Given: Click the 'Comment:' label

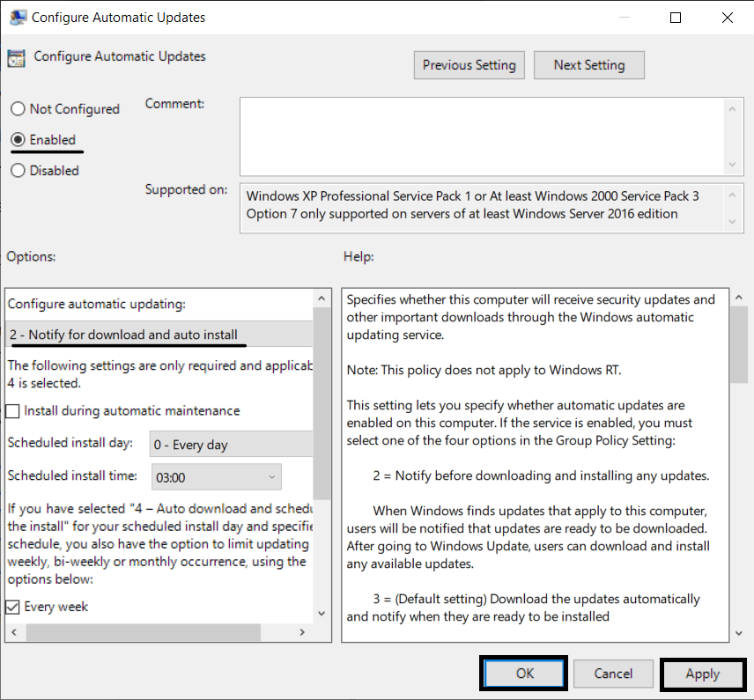Looking at the screenshot, I should (x=174, y=104).
